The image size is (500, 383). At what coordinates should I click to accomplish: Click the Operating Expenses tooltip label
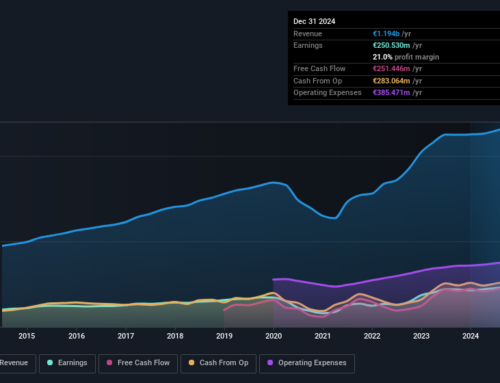pos(327,93)
